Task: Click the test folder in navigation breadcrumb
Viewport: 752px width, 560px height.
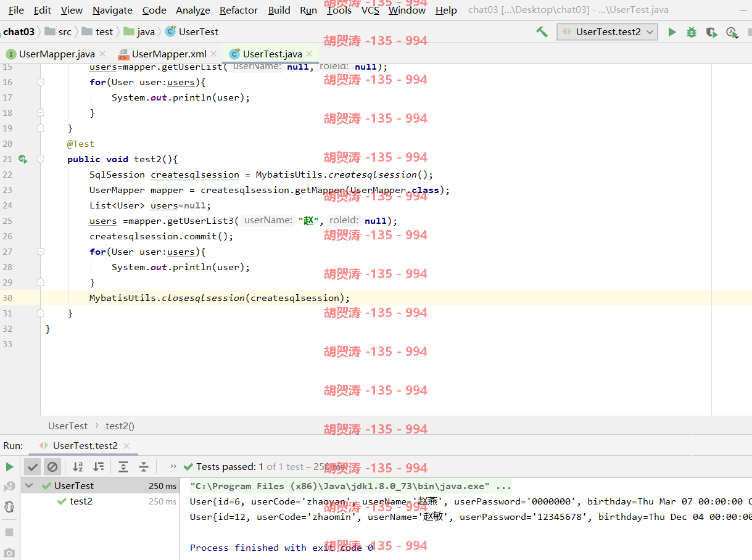Action: (x=97, y=31)
